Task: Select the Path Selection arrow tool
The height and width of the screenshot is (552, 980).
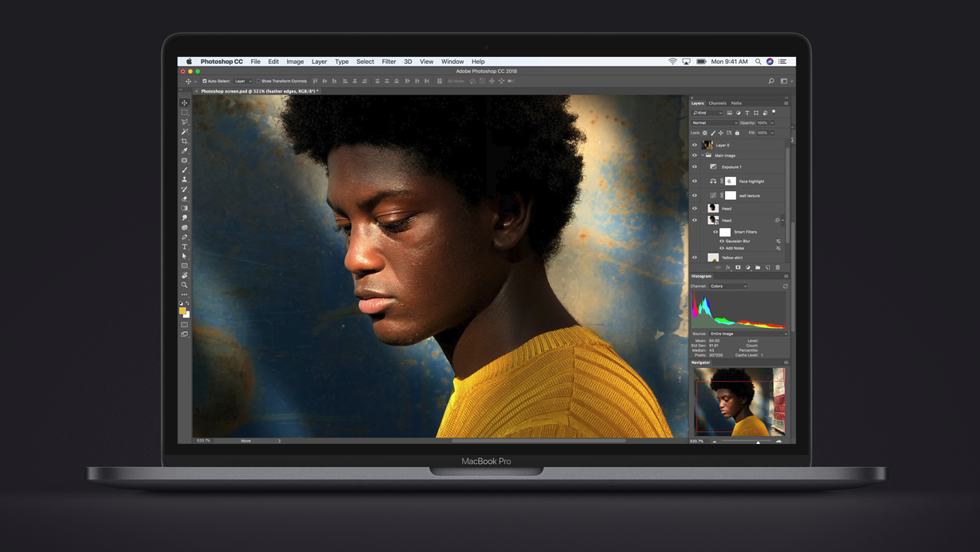Action: tap(185, 257)
